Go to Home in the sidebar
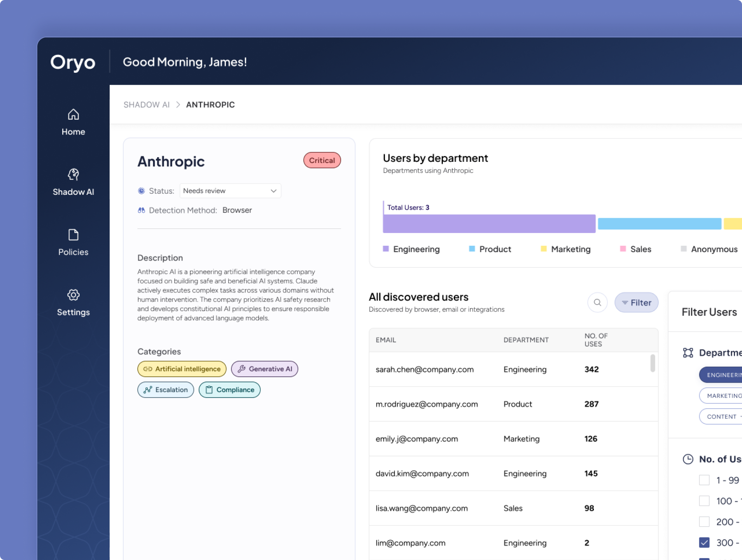The height and width of the screenshot is (560, 742). coord(73,122)
